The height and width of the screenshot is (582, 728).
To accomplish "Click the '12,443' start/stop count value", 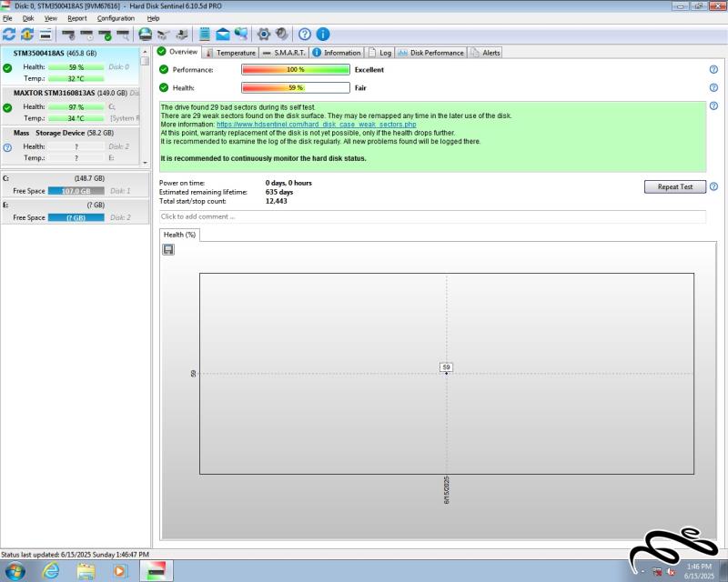I will pos(277,201).
